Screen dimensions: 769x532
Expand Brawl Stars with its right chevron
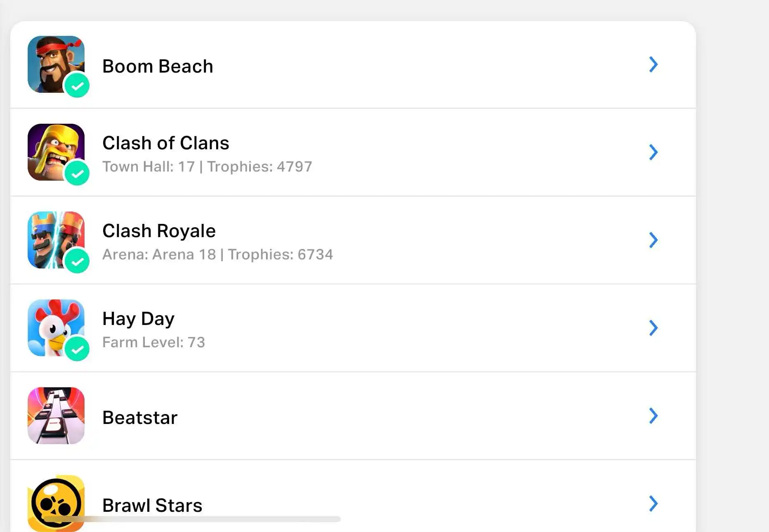coord(653,504)
